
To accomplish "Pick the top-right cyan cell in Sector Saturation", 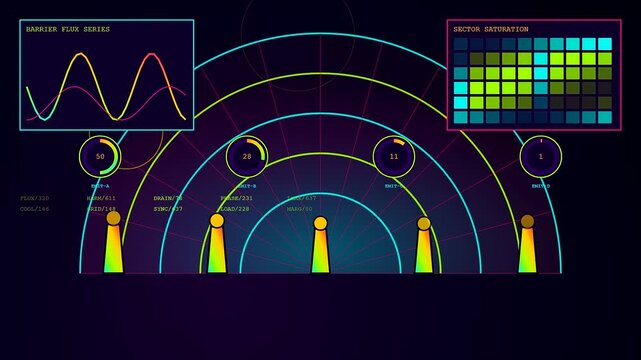I will 605,44.
